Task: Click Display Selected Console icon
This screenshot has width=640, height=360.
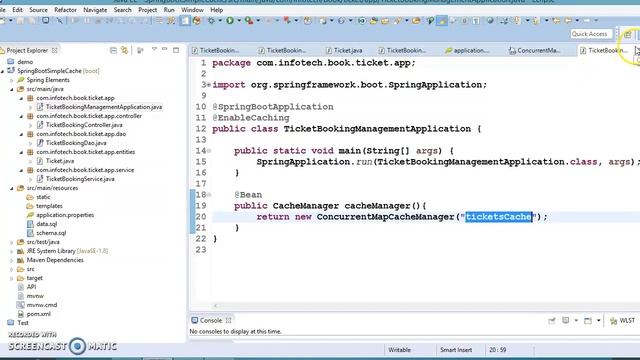Action: (x=565, y=320)
